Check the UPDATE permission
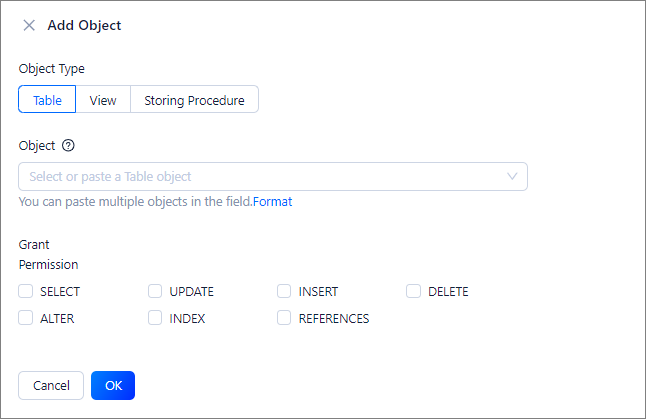This screenshot has height=419, width=646. [155, 291]
